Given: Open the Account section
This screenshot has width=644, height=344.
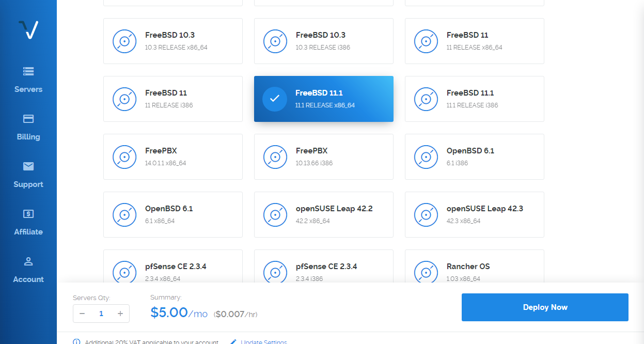Looking at the screenshot, I should click(x=28, y=270).
